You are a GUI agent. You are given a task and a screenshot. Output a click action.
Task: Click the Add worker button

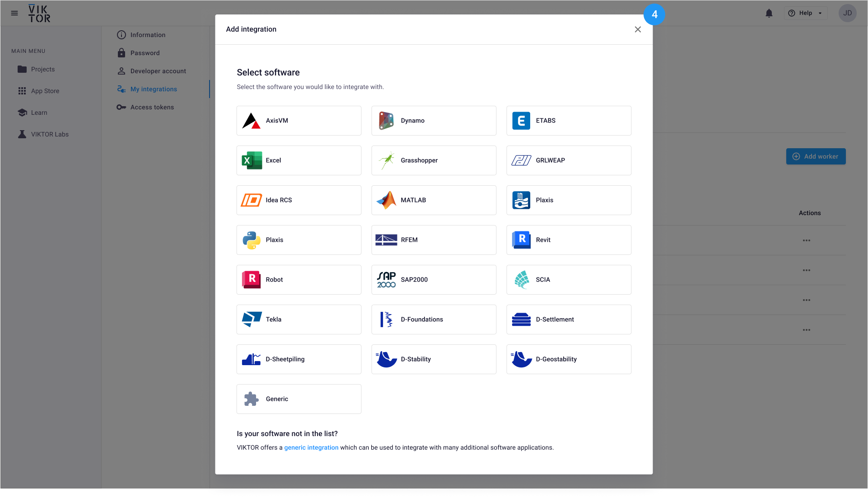pos(816,156)
